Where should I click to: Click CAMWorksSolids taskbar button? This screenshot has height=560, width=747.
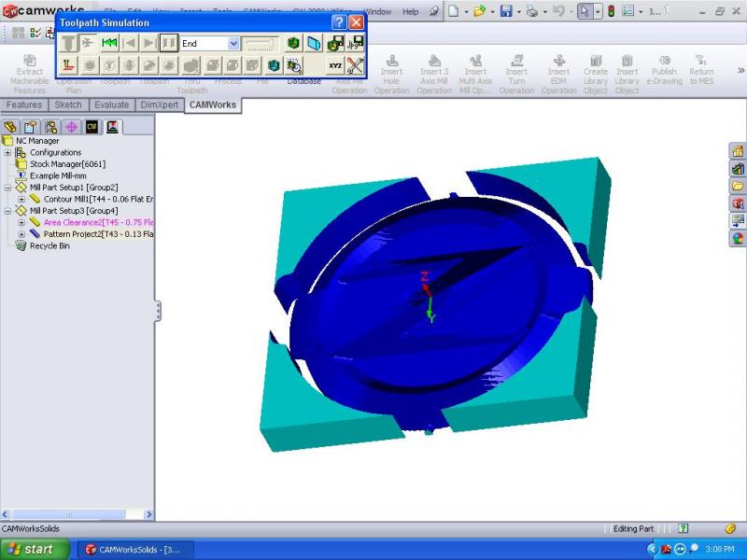tap(134, 550)
